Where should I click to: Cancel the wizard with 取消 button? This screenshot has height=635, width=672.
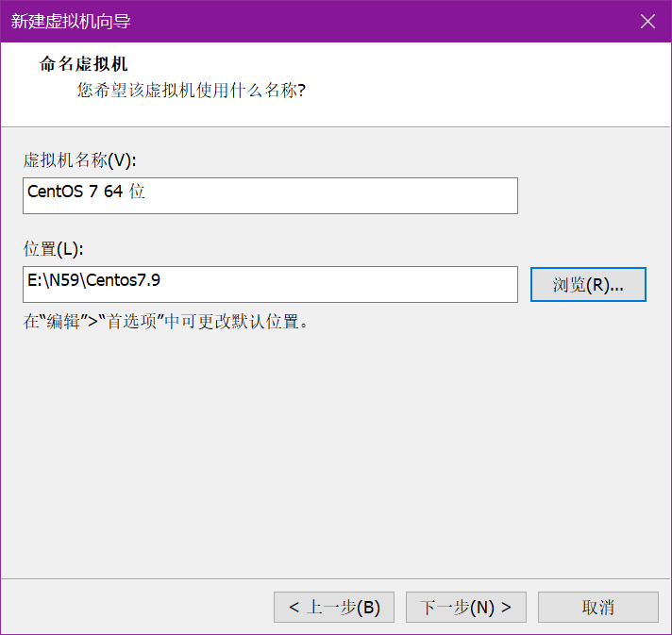pos(597,607)
